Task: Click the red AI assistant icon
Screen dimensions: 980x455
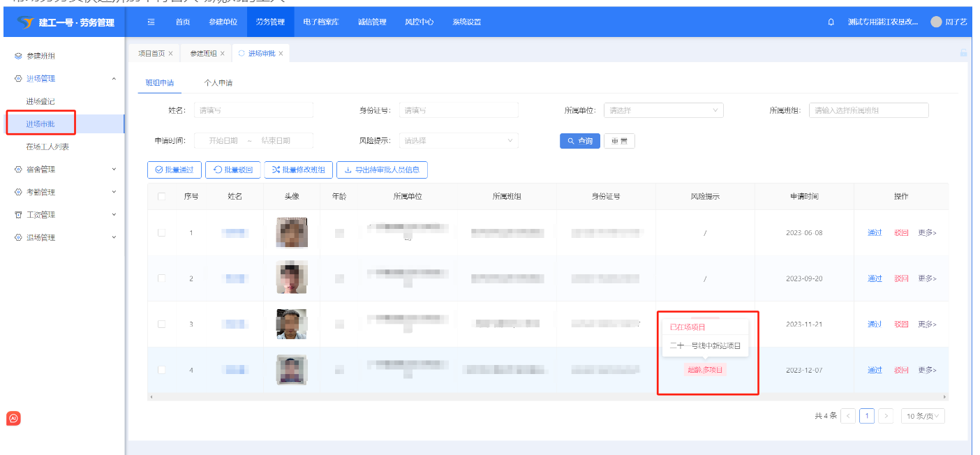Action: (13, 419)
